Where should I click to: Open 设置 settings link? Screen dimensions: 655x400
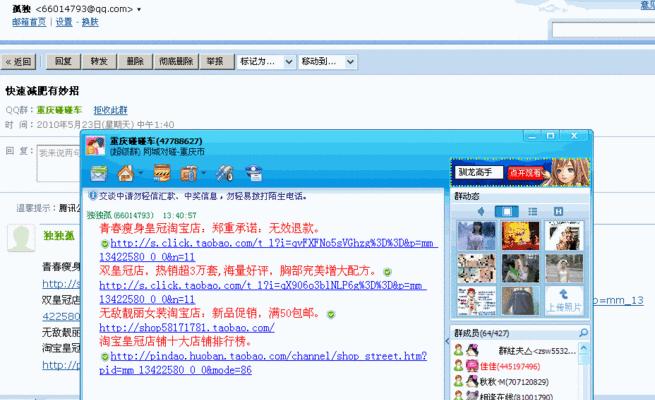(64, 22)
